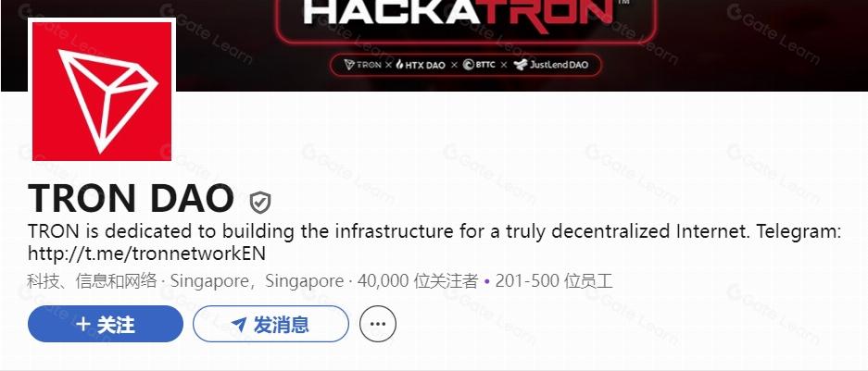Click the JustLend DAO logo in banner
This screenshot has height=371, width=868.
point(551,65)
